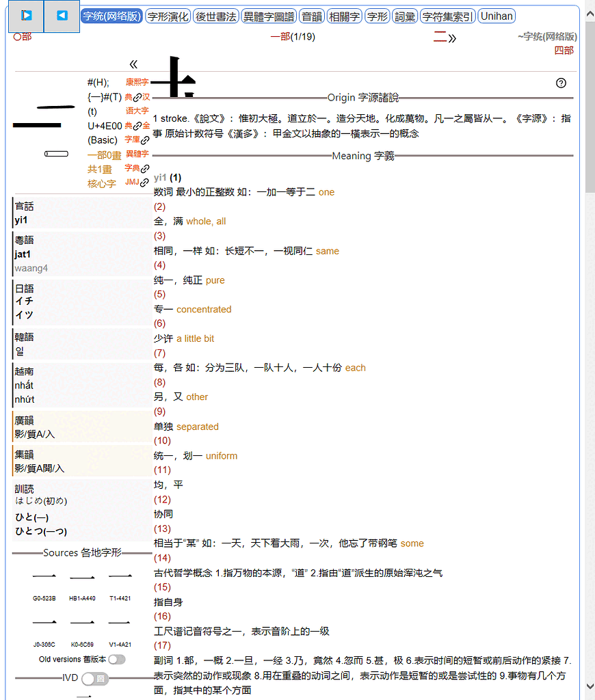The width and height of the screenshot is (595, 700).
Task: Switch to the 相關字 tab
Action: coord(344,16)
